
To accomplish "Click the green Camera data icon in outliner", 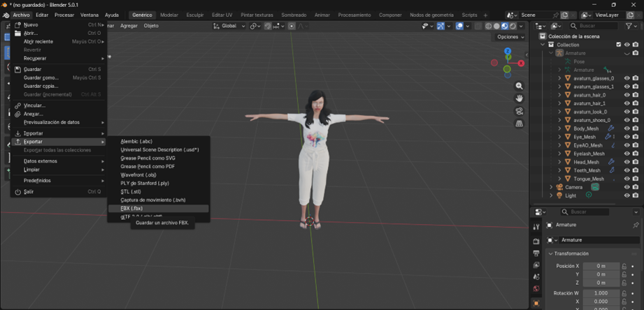I will click(595, 187).
